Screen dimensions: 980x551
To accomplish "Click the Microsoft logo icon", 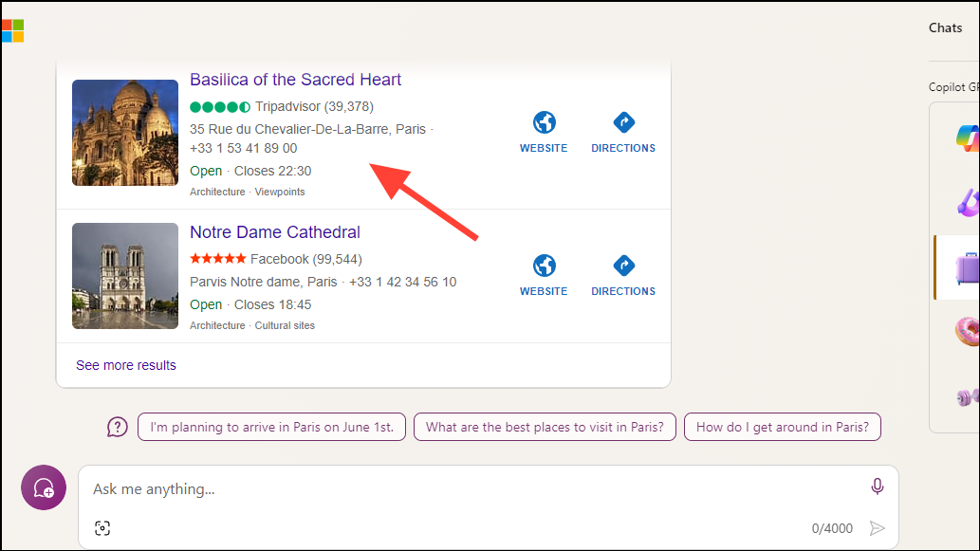I will coord(12,30).
